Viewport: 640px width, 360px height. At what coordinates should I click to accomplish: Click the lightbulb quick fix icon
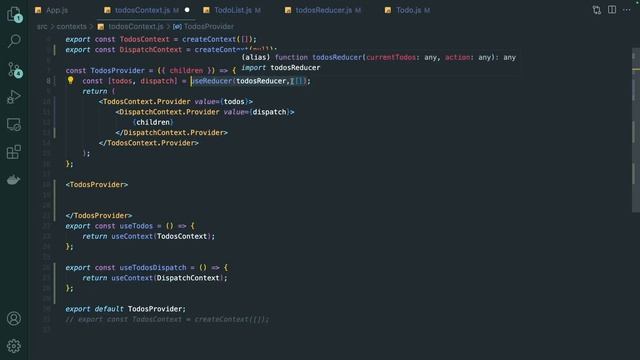(x=71, y=80)
